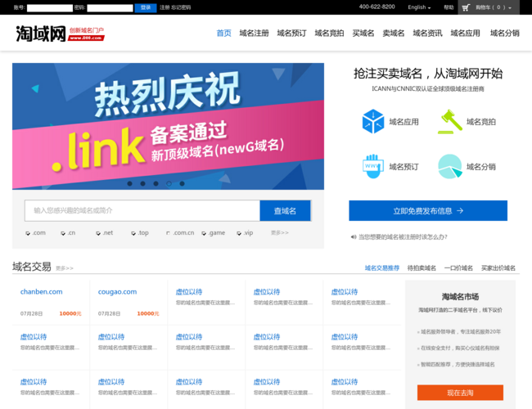This screenshot has height=409, width=532.
Task: Click the 域名应用 cube icon
Action: click(373, 122)
